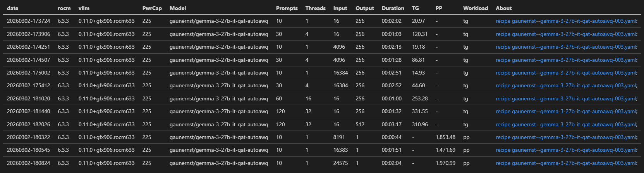Select the date cell 20260302-182026
The image size is (644, 173).
(x=28, y=124)
